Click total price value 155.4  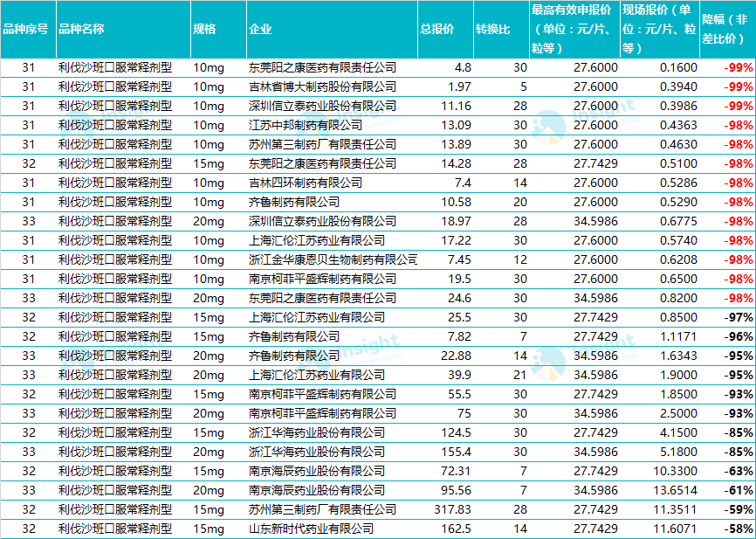pos(457,453)
